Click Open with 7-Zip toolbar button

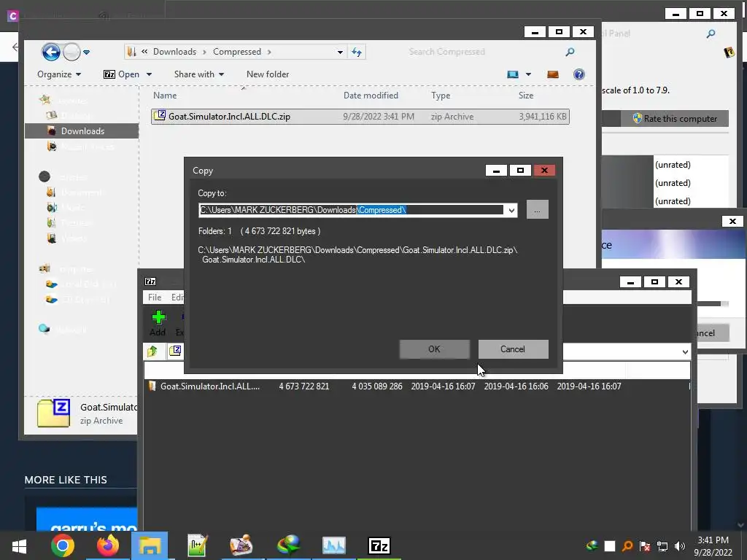point(122,74)
